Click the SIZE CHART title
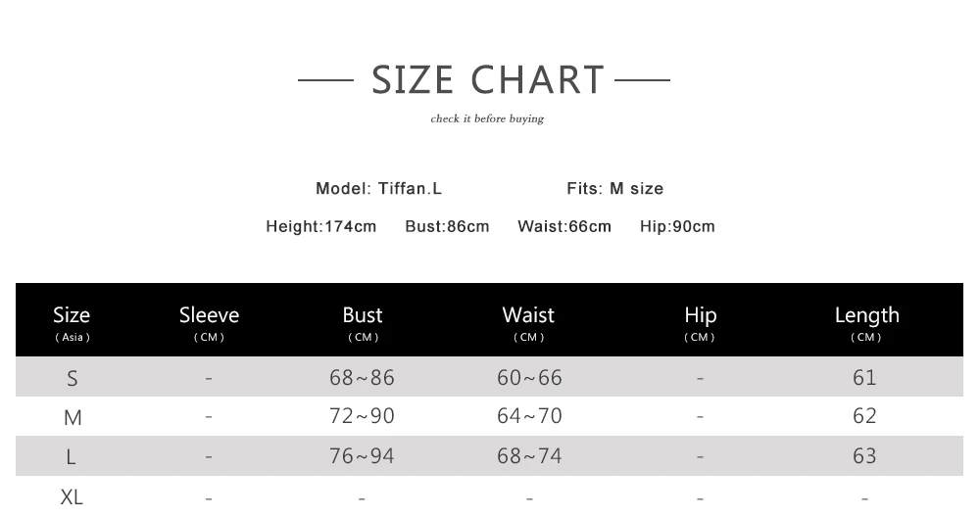 click(487, 79)
